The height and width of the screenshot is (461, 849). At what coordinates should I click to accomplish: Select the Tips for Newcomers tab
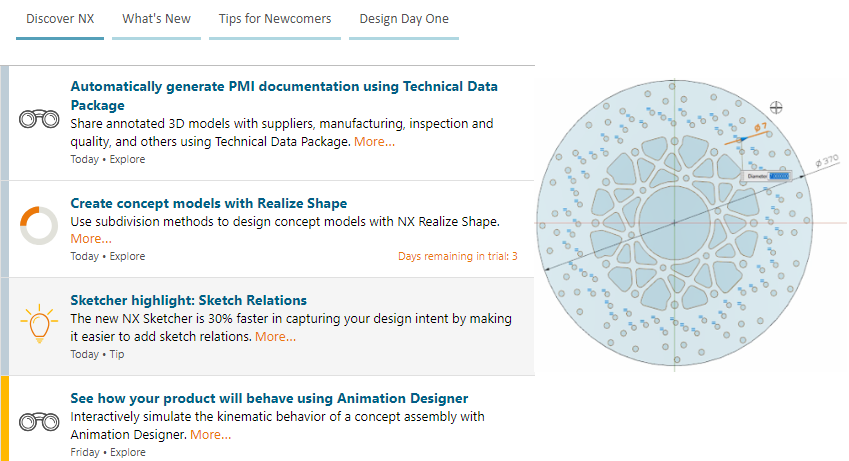point(275,19)
